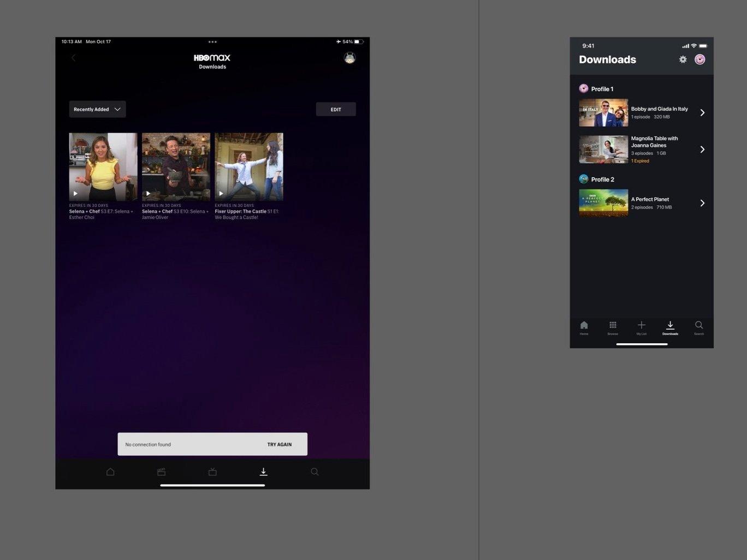This screenshot has height=560, width=747.
Task: Play the Fixer Upper: The Castle episode
Action: [x=222, y=193]
